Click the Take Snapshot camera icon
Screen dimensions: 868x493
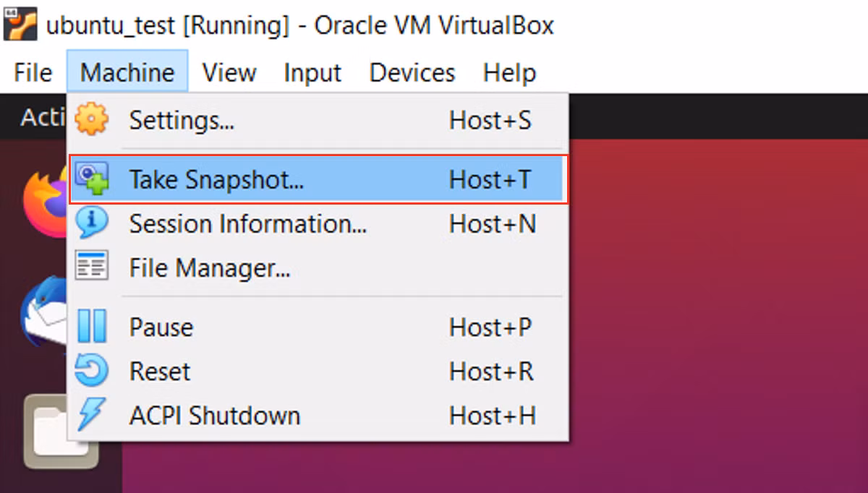point(92,179)
